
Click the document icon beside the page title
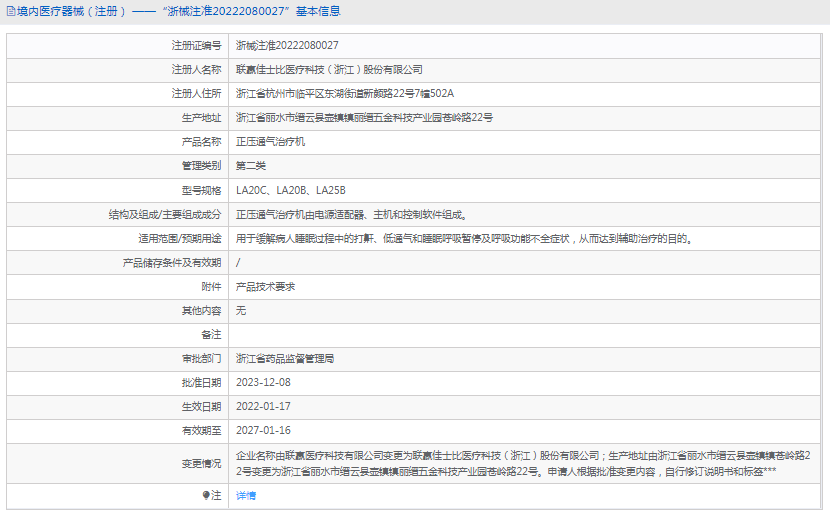click(11, 11)
